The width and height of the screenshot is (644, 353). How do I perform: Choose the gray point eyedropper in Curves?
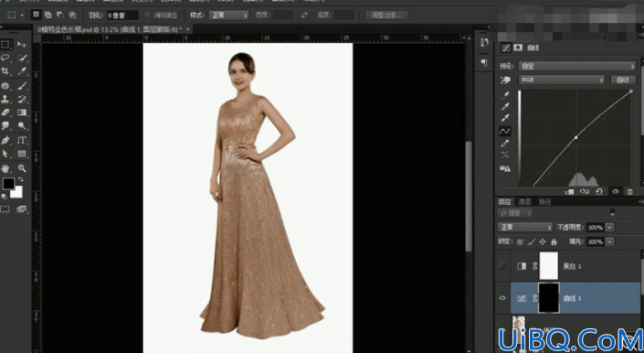point(505,107)
